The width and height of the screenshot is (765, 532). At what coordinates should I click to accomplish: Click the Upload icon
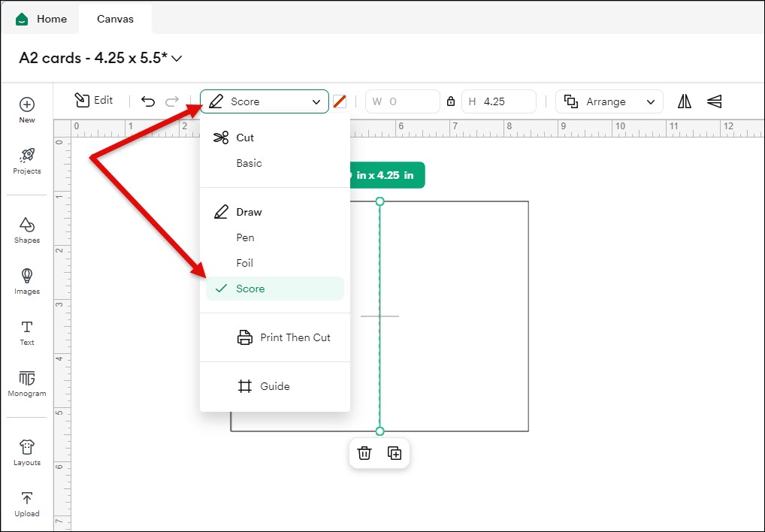tap(27, 498)
